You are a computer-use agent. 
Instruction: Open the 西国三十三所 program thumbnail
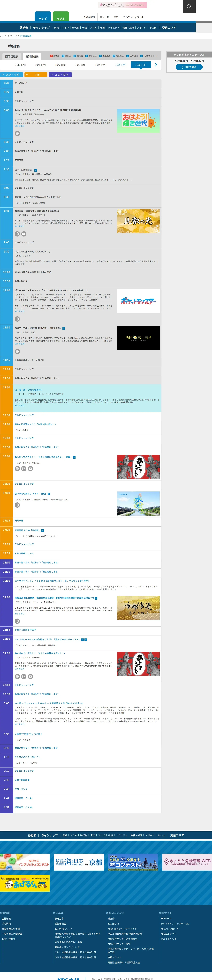click(x=138, y=338)
